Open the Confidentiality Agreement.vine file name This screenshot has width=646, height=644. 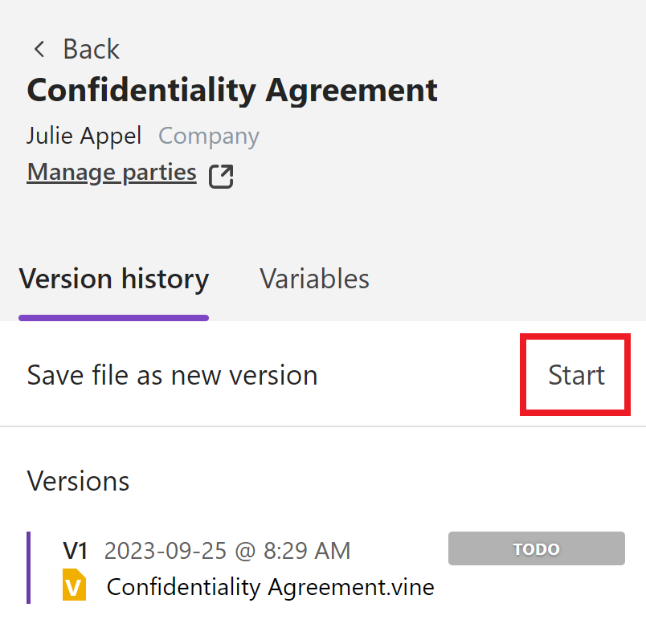tap(270, 587)
